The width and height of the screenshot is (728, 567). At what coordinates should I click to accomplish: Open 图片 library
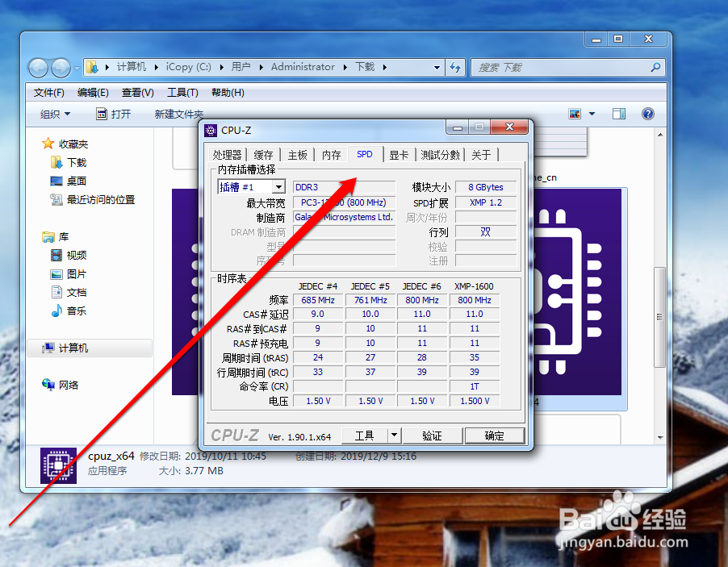[x=69, y=273]
